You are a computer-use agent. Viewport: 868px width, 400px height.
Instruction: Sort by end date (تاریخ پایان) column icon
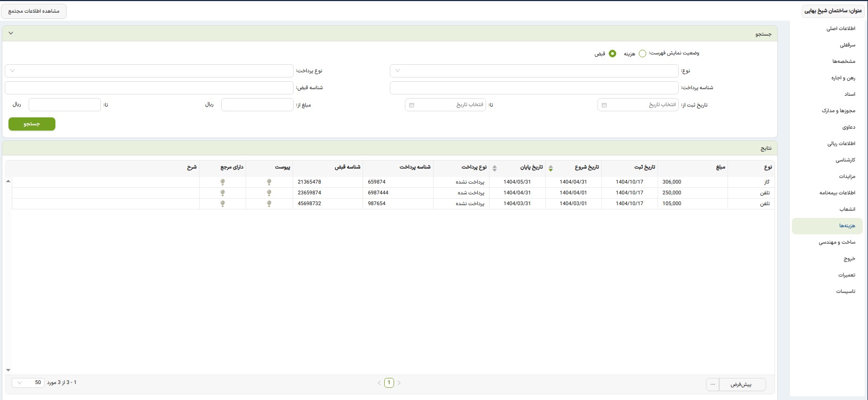(494, 168)
